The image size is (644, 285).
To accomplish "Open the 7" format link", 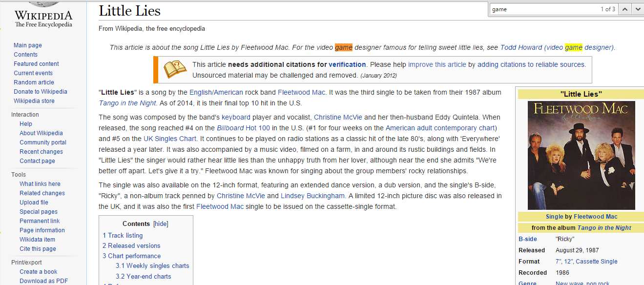I will 559,262.
